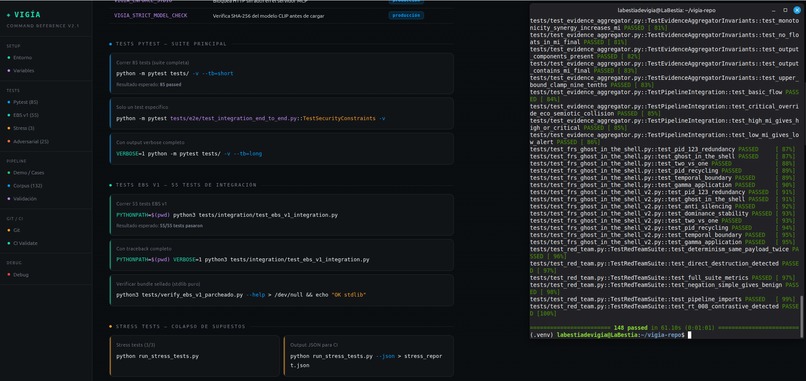
Task: Click the 'python -m pytest tests/ -v --tb=short' command
Action: pyautogui.click(x=175, y=74)
